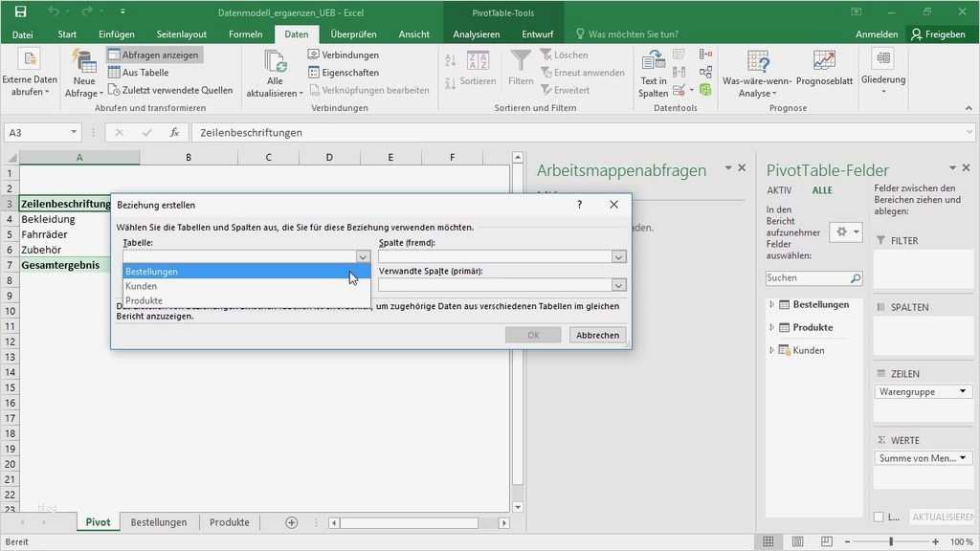Sort ascending A to Z icon
980x551 pixels.
tap(450, 60)
